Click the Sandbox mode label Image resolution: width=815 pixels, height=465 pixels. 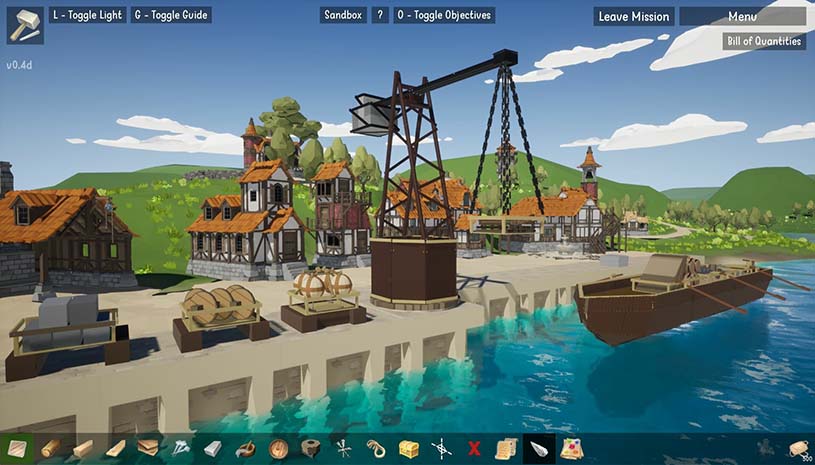343,15
